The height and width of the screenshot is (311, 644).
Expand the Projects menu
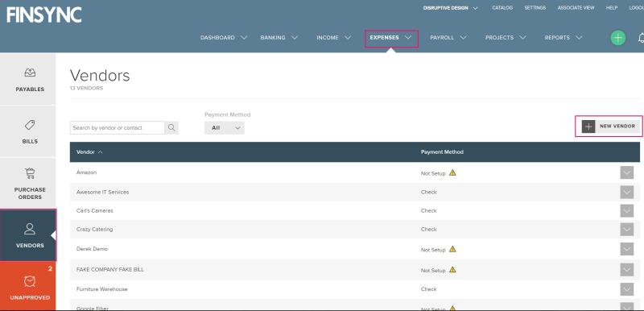point(506,37)
